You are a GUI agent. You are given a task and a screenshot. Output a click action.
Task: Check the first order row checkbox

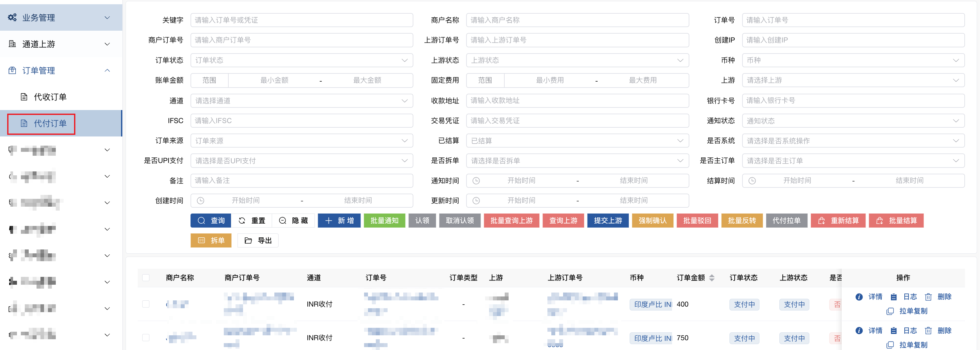pos(146,304)
